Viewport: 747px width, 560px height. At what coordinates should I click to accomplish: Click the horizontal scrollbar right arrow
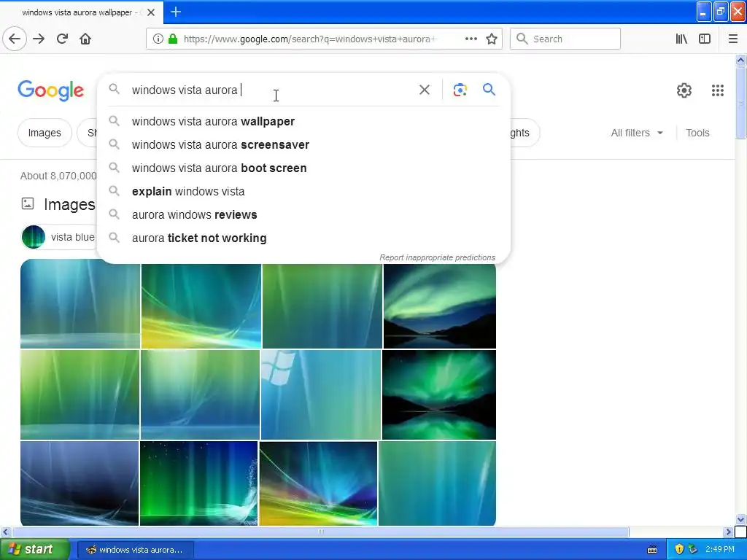point(728,532)
